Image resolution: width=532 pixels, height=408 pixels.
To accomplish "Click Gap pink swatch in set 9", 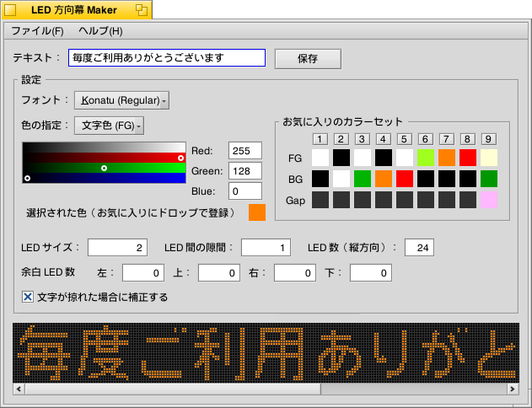I will point(489,200).
